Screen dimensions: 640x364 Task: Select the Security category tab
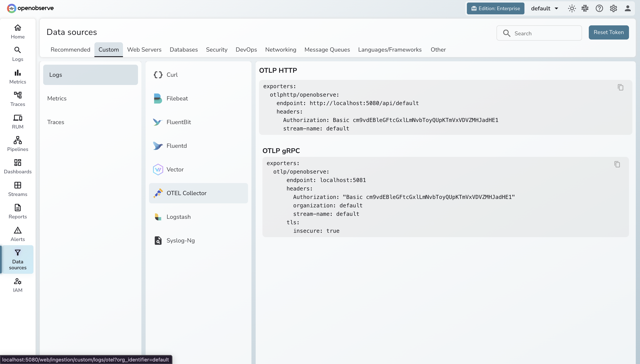(x=217, y=49)
